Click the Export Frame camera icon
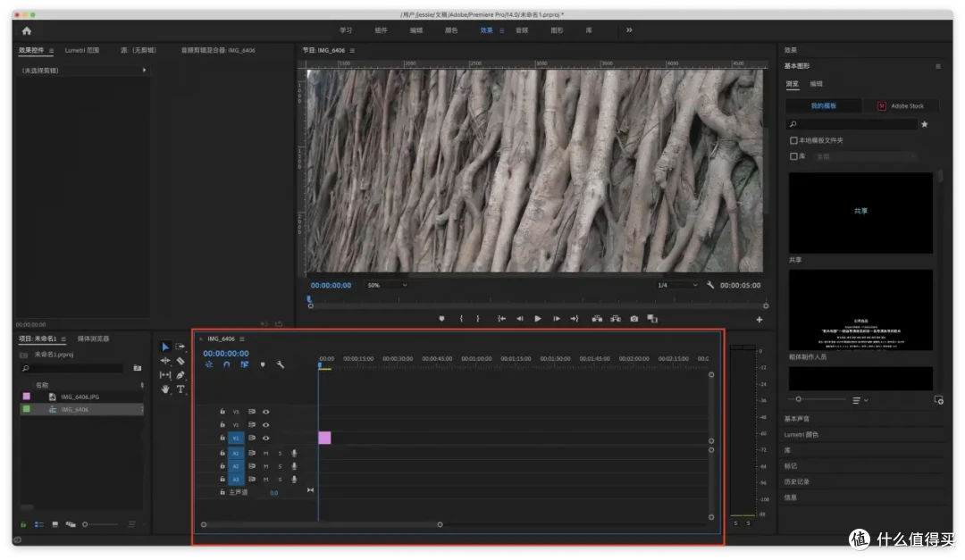The image size is (965, 560). (x=634, y=319)
